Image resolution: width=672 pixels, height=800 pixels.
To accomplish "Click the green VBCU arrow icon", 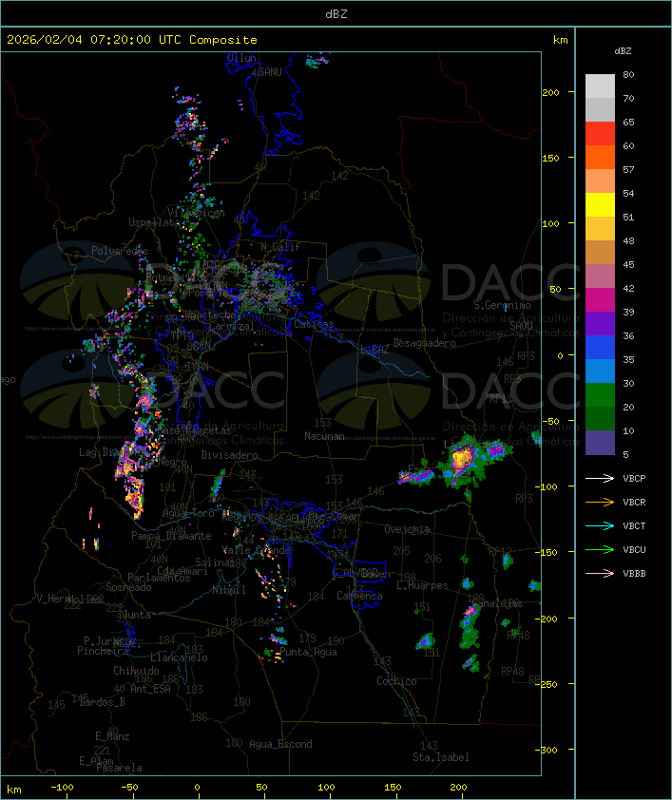I will point(600,549).
